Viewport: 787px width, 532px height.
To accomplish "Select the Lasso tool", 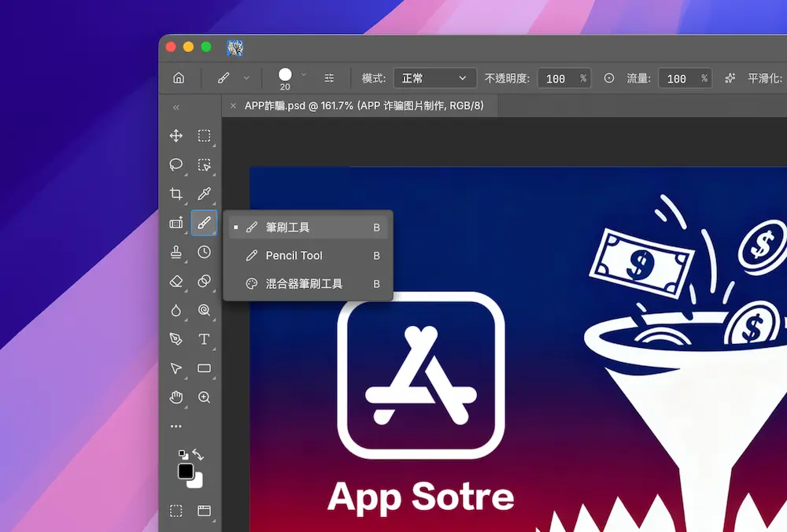I will pos(176,164).
